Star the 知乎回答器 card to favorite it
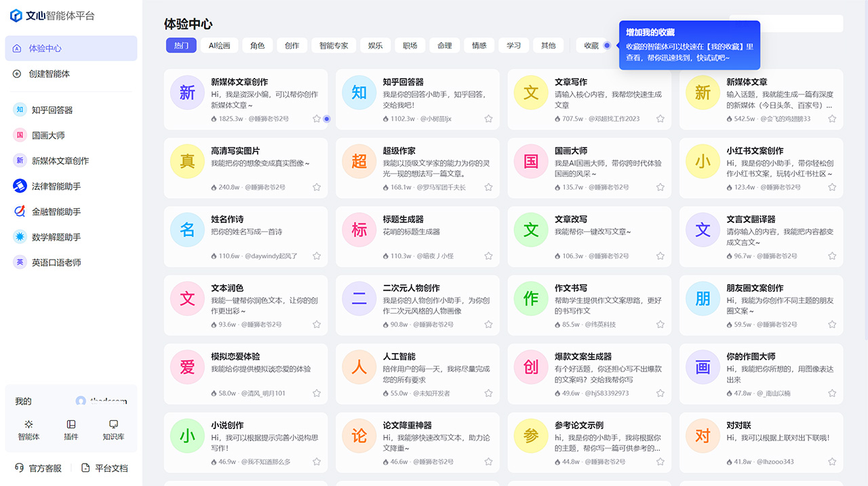The width and height of the screenshot is (868, 486). click(488, 119)
